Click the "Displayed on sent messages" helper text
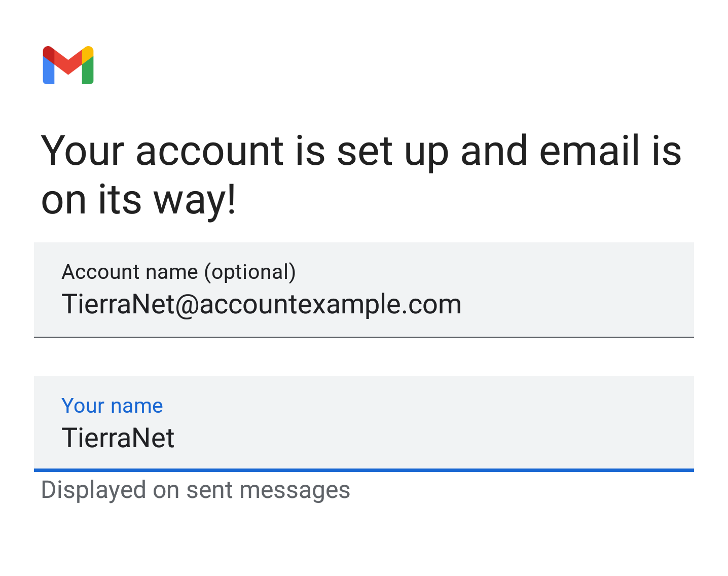The width and height of the screenshot is (728, 576). 196,490
